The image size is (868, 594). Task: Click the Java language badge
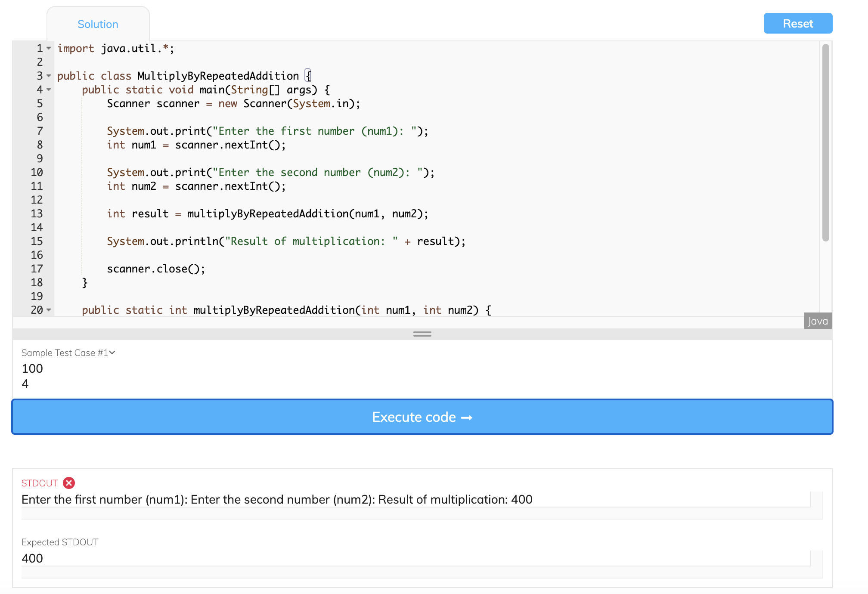[x=817, y=321]
